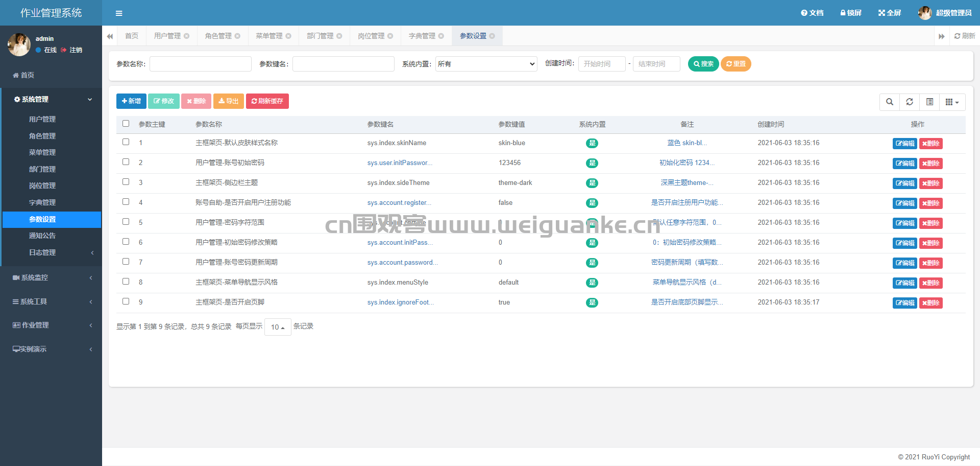Close the 参数设置 tab
The height and width of the screenshot is (466, 980).
pyautogui.click(x=492, y=36)
